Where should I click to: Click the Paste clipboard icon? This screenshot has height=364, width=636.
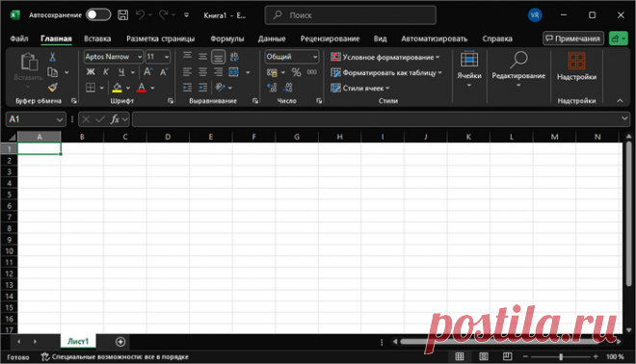29,62
